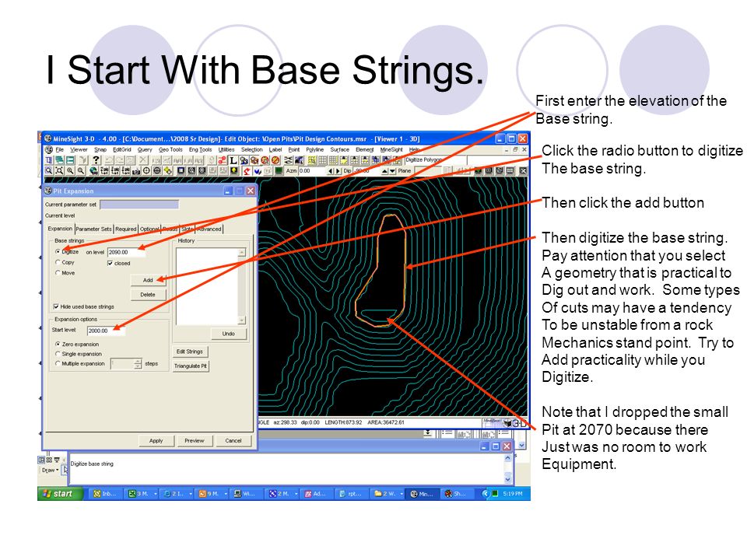Open the Surface menu
Viewport: 747px width, 560px height.
point(340,149)
